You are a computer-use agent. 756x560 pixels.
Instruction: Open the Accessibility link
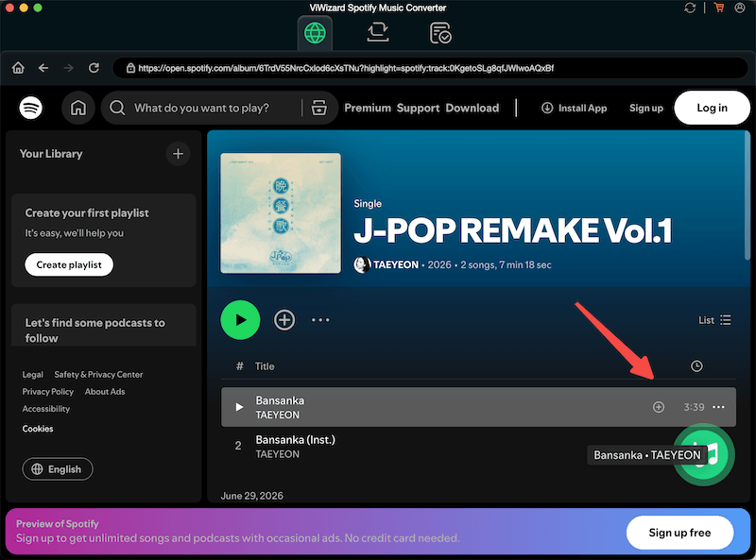(x=45, y=409)
